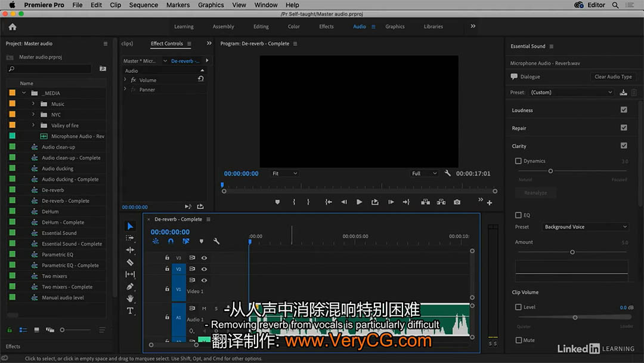The width and height of the screenshot is (644, 363).
Task: Switch Project panel to list view
Action: point(23,330)
